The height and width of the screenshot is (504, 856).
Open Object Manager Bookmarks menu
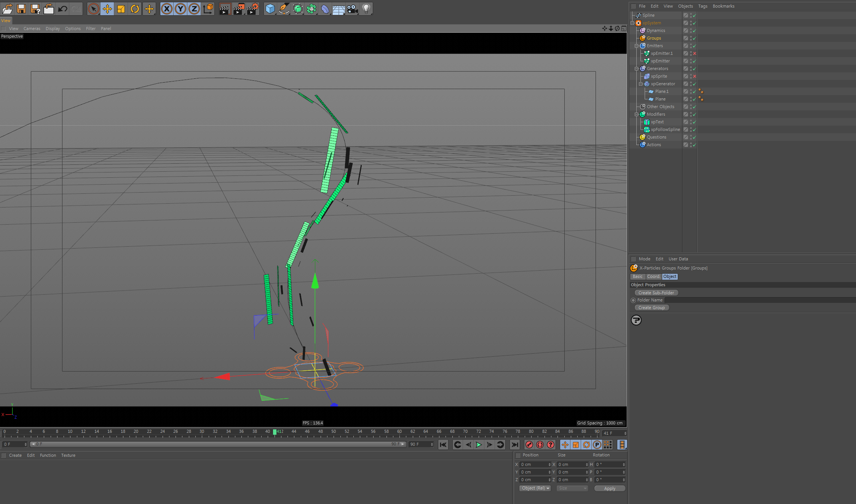pyautogui.click(x=723, y=6)
